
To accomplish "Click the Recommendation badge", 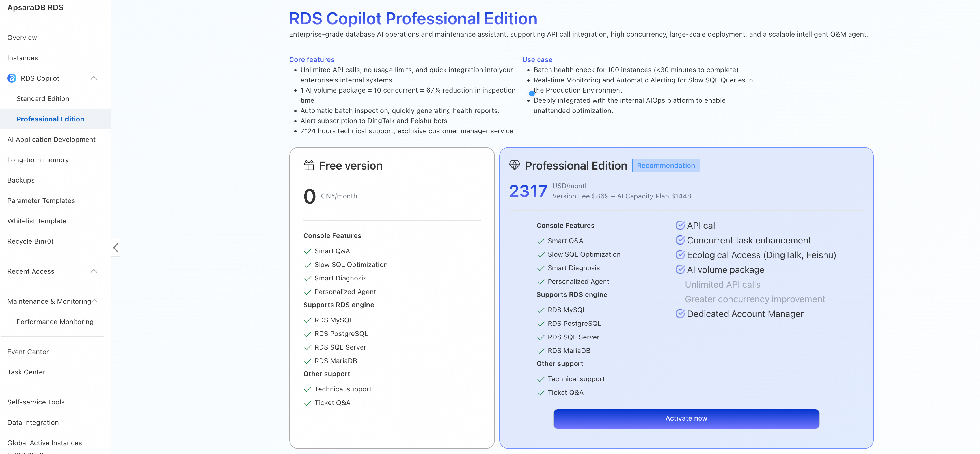I will 666,165.
